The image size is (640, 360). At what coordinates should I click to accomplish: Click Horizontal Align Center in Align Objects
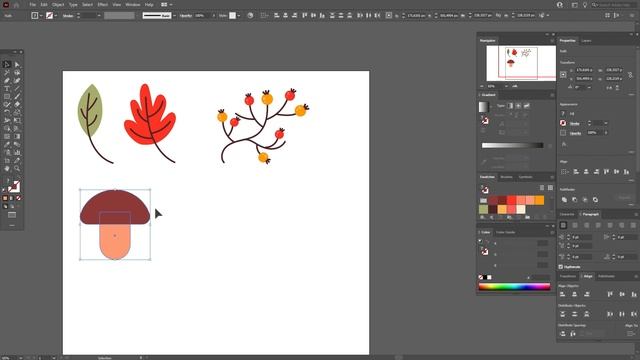[x=575, y=294]
